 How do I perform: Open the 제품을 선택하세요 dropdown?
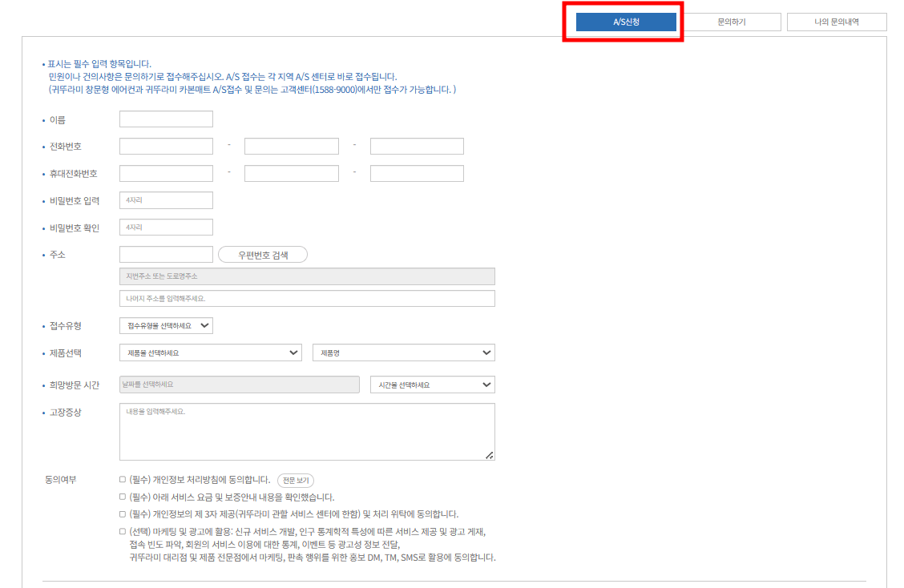pos(211,352)
